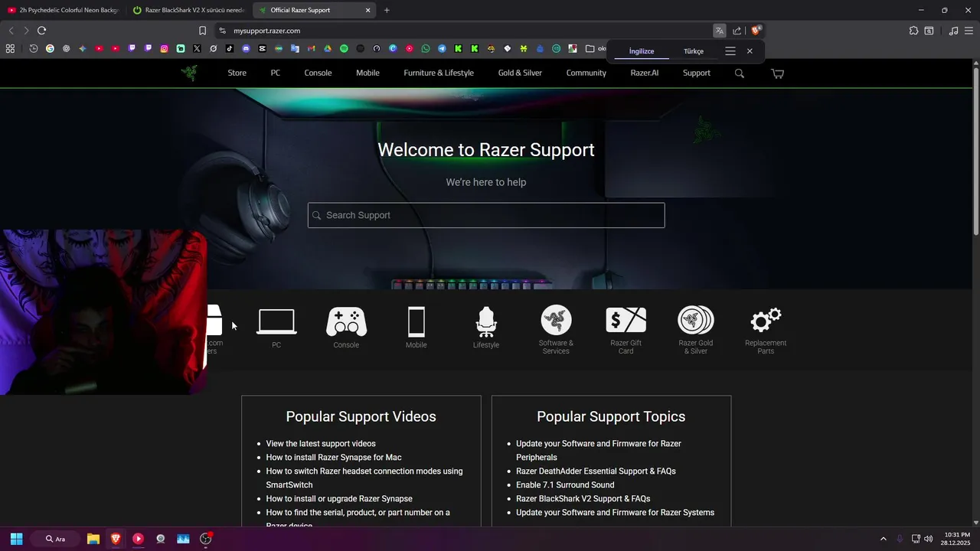Screen dimensions: 980x551
Task: Open the shopping cart icon
Action: (777, 73)
